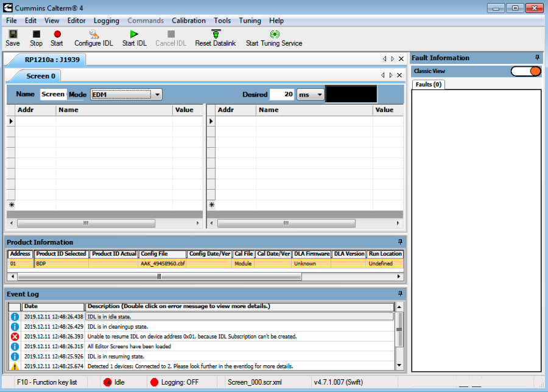Click right tab-scroll arrow in RP1210a tab row
Viewport: 548px width, 392px height.
coord(393,58)
